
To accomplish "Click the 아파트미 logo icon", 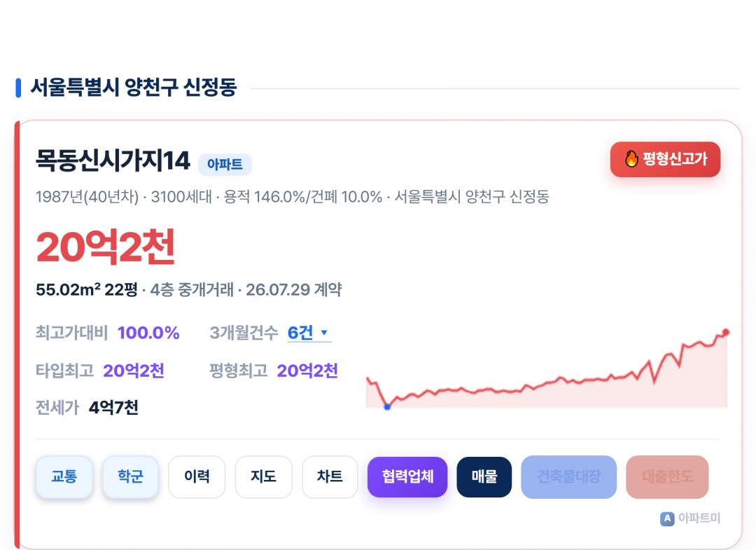I will coord(667,518).
